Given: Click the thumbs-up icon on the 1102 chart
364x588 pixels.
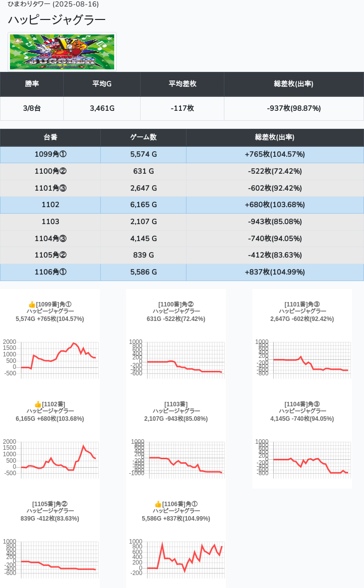Looking at the screenshot, I should pos(38,404).
